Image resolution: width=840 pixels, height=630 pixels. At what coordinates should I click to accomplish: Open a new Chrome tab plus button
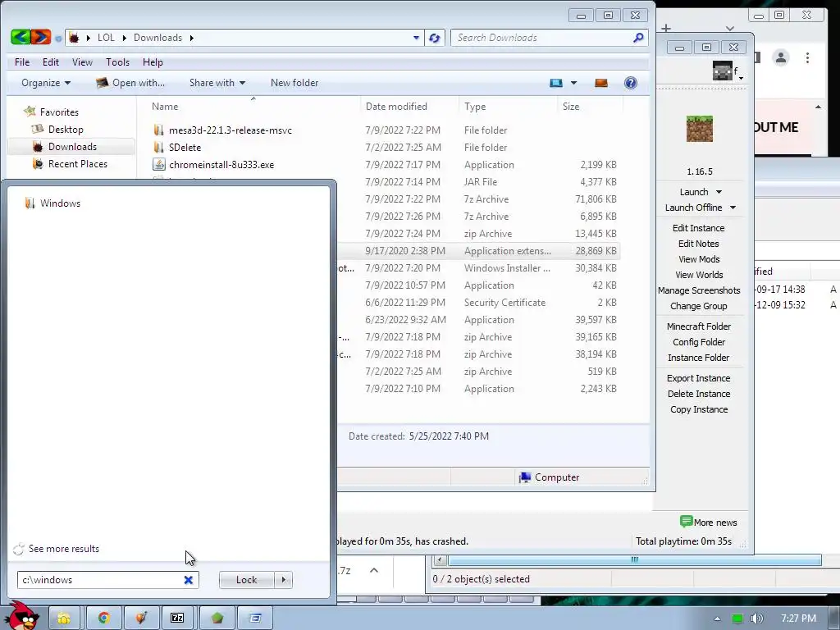pos(666,28)
